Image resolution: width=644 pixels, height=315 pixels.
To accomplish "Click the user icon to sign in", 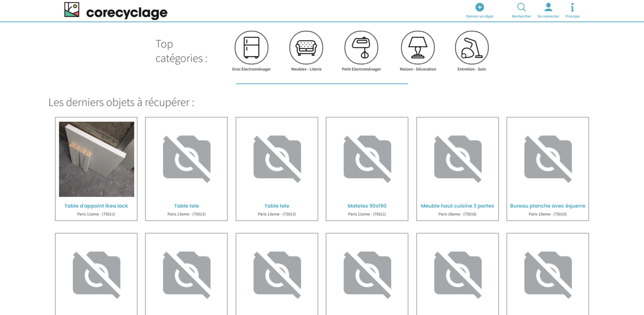I will click(548, 7).
